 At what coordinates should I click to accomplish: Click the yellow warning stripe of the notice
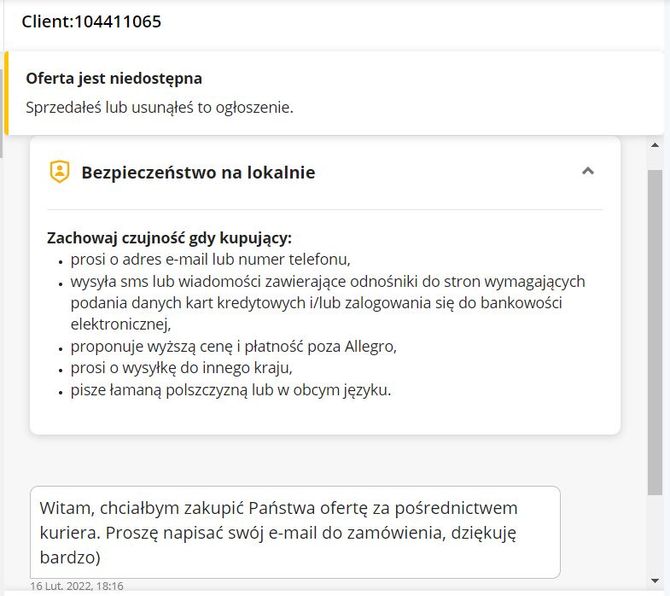coord(6,93)
